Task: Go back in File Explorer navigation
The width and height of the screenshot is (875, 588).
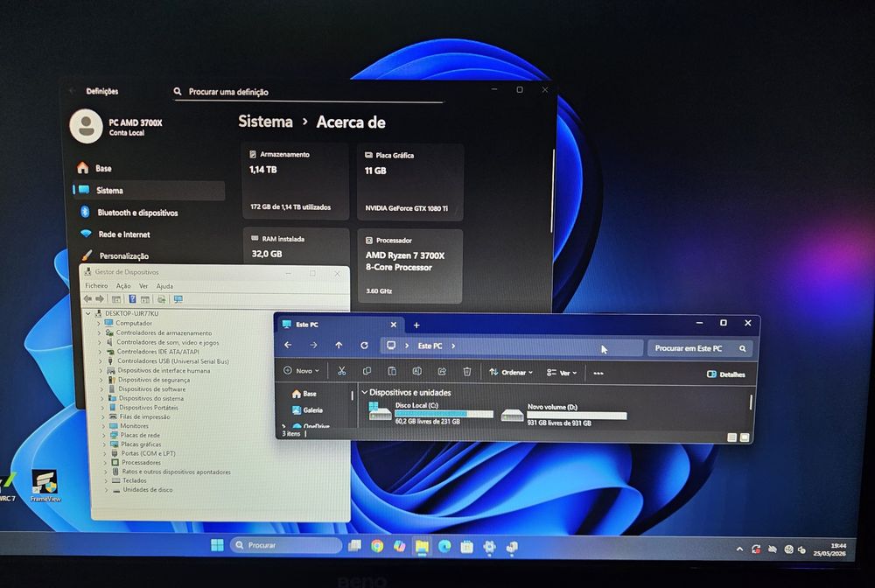Action: click(288, 346)
